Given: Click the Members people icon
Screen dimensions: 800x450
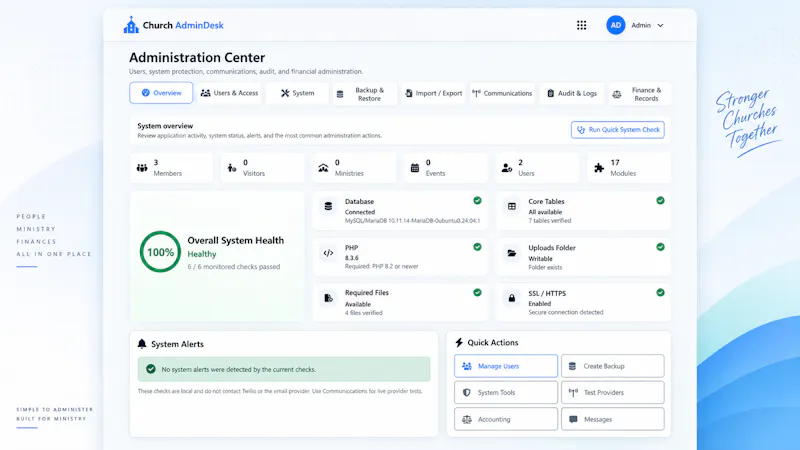Looking at the screenshot, I should pos(142,167).
